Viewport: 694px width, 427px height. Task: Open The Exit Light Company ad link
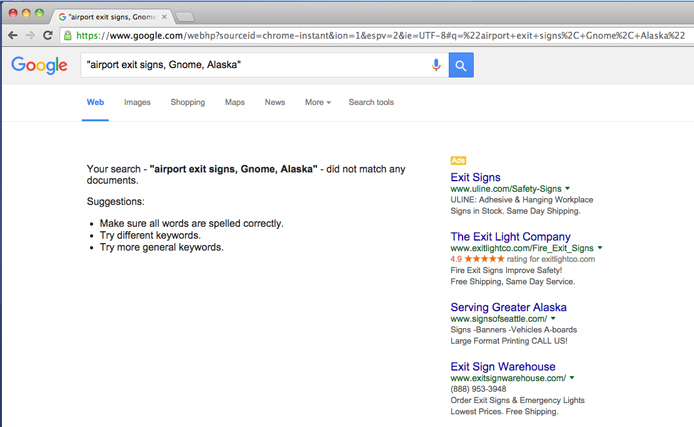point(510,236)
